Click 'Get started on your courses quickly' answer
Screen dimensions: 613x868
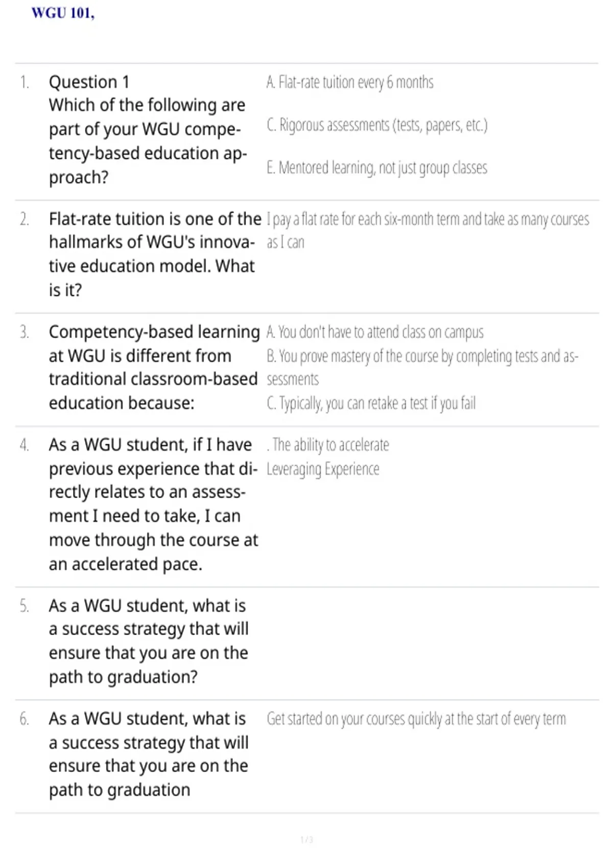(416, 719)
